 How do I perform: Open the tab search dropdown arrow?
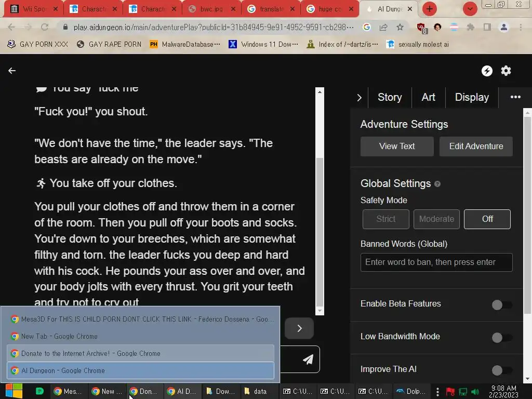point(470,9)
